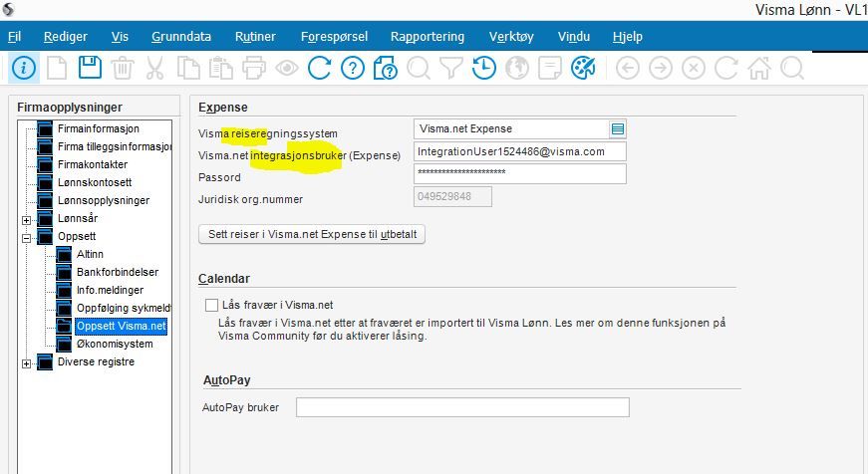Click the clipboard paste icon
Image resolution: width=868 pixels, height=474 pixels.
[x=221, y=68]
